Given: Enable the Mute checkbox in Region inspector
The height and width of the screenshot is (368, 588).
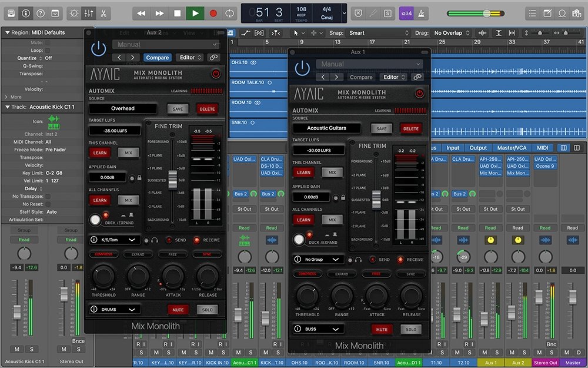Looking at the screenshot, I should click(48, 42).
